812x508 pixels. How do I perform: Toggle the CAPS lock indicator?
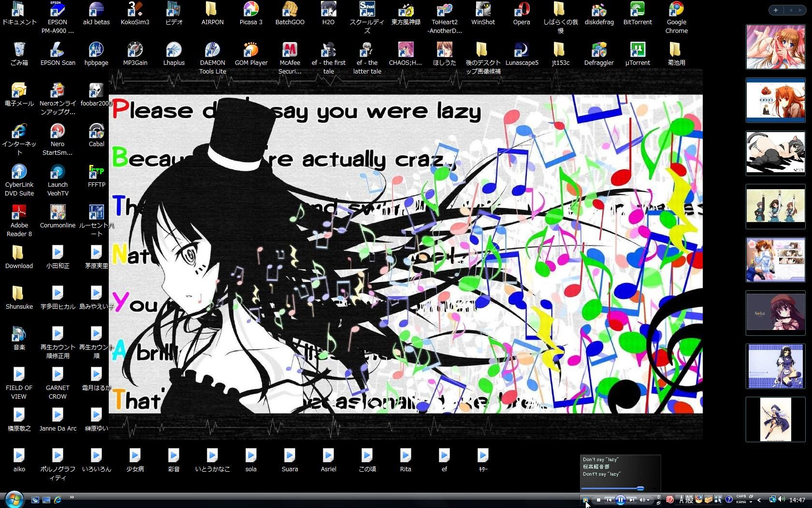pyautogui.click(x=741, y=496)
